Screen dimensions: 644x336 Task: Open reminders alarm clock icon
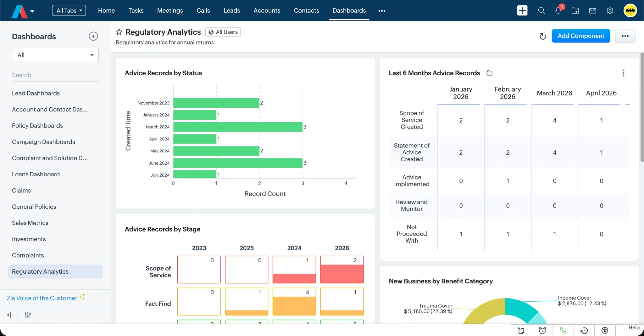click(542, 330)
